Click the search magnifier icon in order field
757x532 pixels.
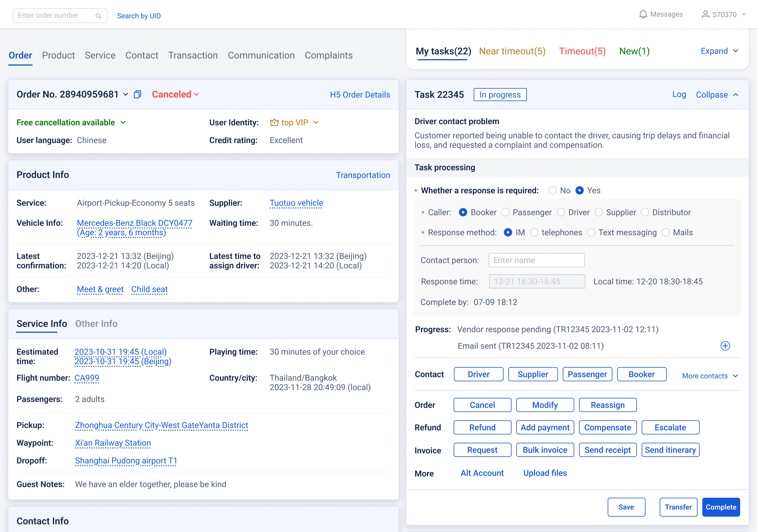(x=98, y=16)
